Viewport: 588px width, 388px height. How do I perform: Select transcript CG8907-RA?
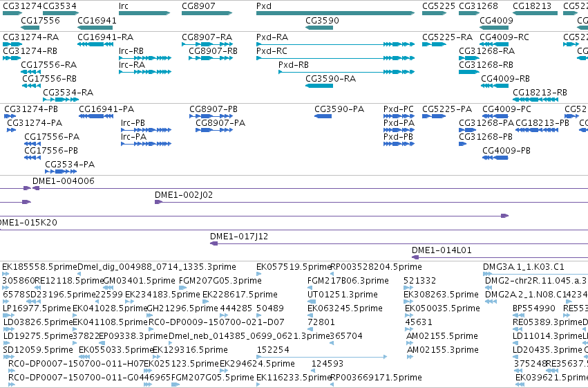coord(207,44)
